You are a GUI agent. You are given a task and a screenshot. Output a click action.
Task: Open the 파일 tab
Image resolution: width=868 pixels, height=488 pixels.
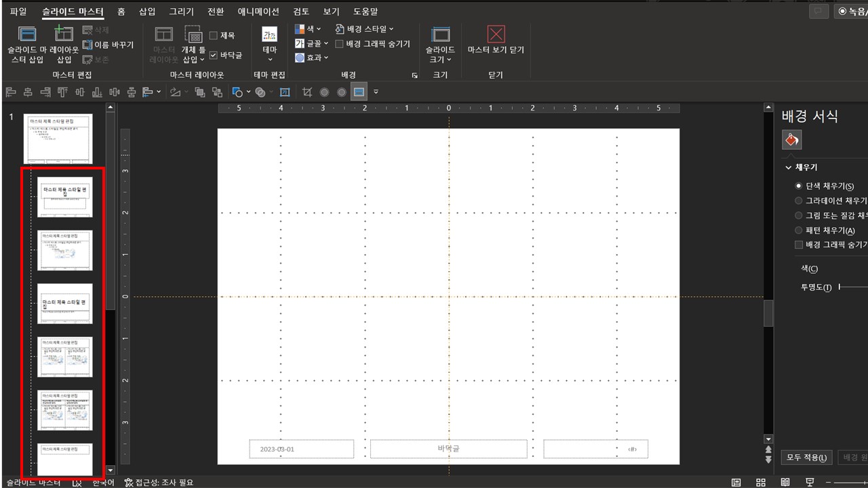pyautogui.click(x=18, y=12)
